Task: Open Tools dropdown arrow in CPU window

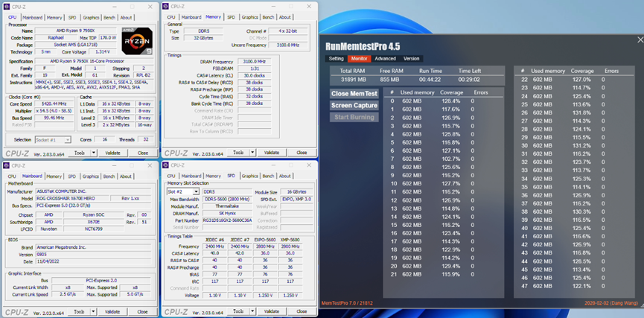Action: [93, 153]
